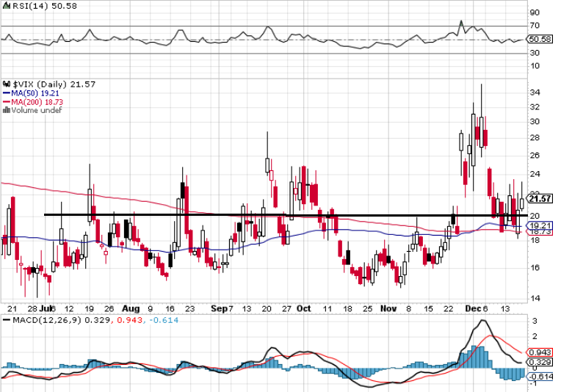
Task: Click the 50.58 RSI value tag on right axis
Action: [x=540, y=39]
